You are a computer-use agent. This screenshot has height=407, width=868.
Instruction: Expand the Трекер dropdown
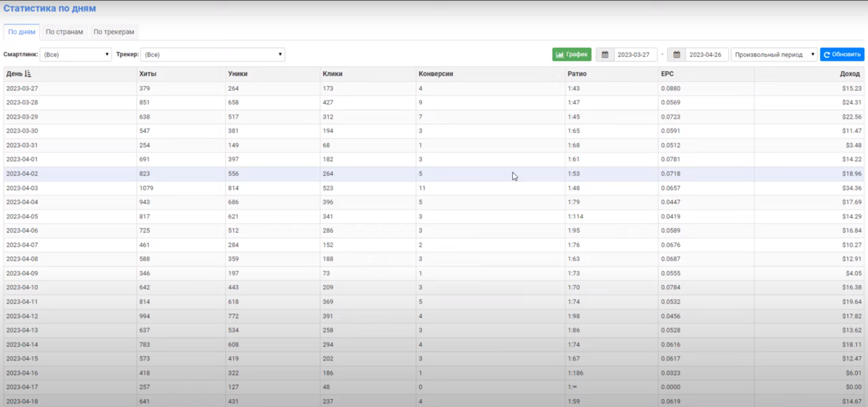click(213, 54)
